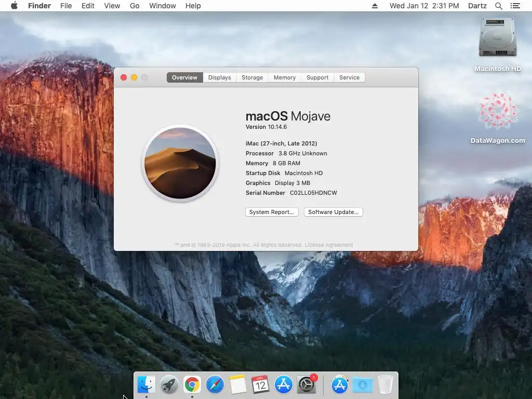Open Google Chrome in the Dock

pyautogui.click(x=192, y=384)
